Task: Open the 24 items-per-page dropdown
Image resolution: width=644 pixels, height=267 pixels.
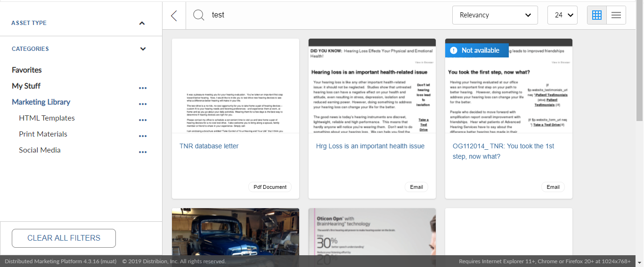Action: pos(562,15)
